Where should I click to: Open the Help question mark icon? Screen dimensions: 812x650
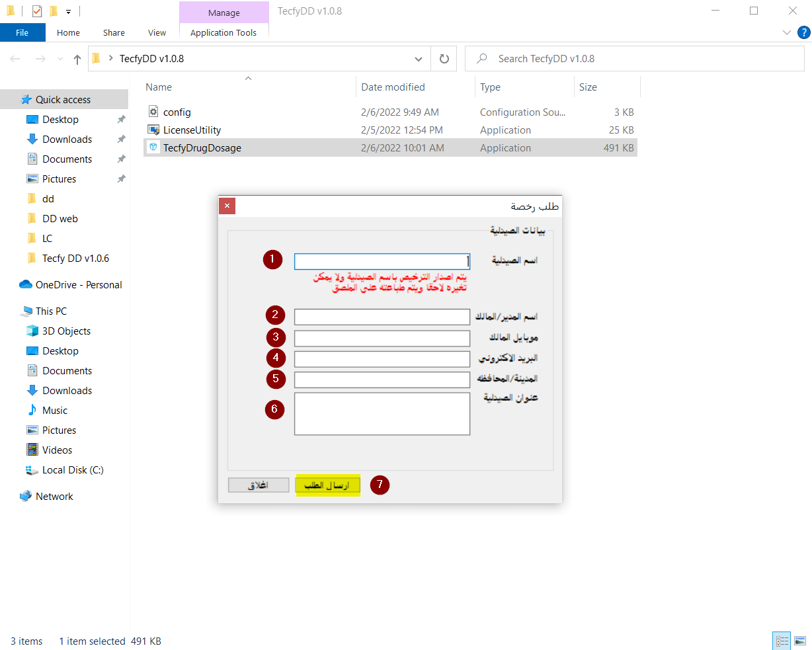tap(803, 32)
